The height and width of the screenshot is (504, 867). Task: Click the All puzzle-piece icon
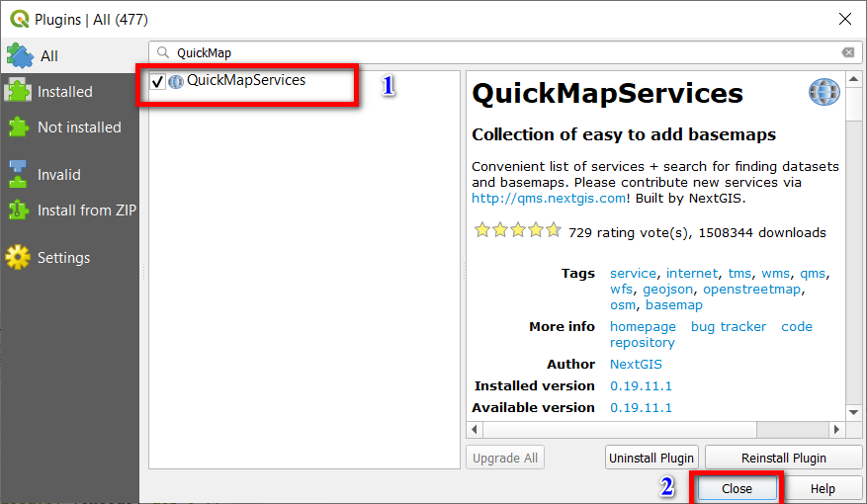[20, 55]
